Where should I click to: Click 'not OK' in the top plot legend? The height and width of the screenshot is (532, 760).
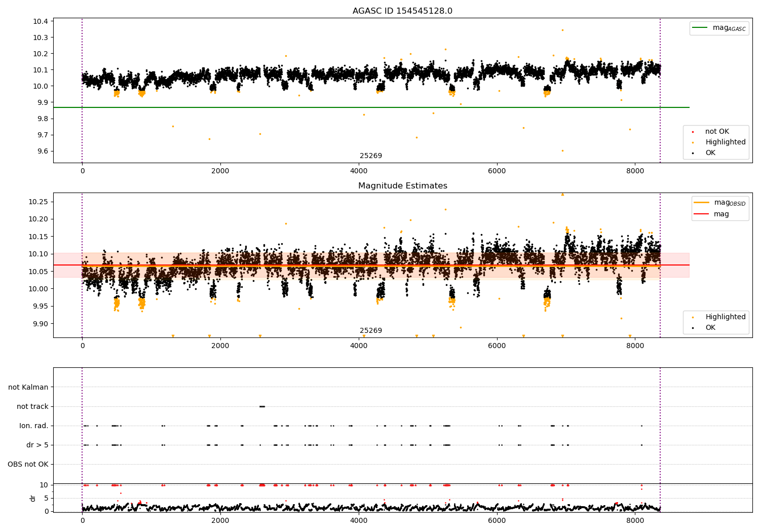(716, 132)
